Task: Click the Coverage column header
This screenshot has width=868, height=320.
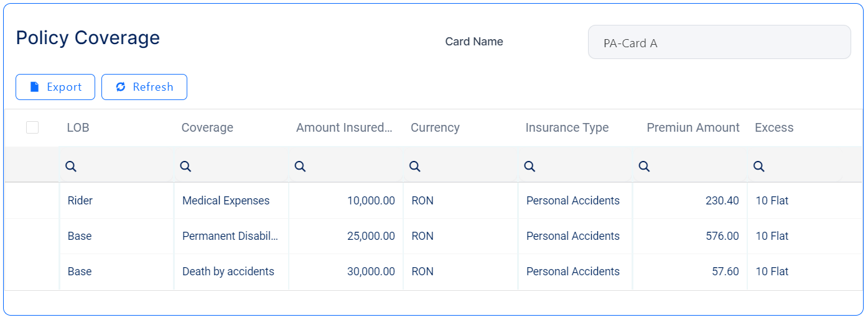Action: point(207,127)
